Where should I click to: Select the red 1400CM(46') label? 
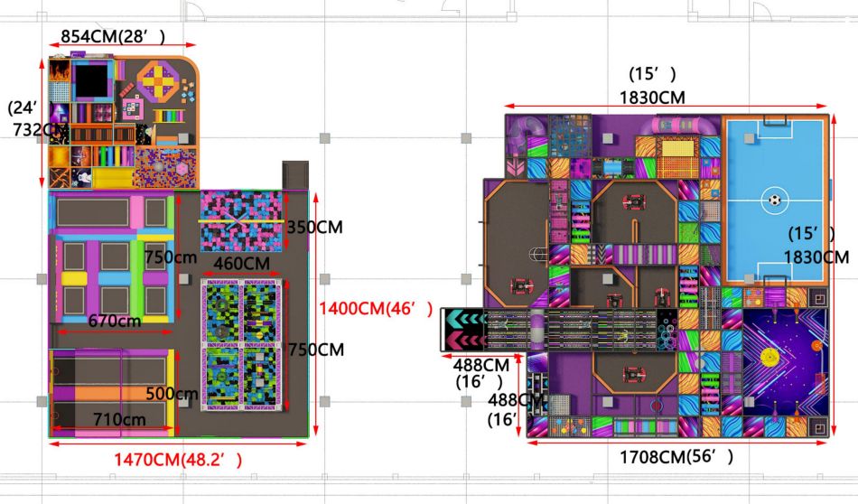click(x=376, y=309)
